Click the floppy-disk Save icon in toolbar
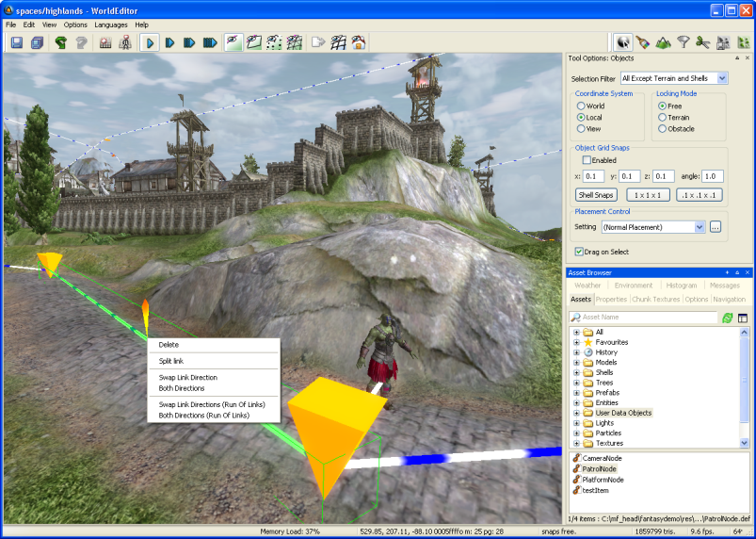 point(17,43)
